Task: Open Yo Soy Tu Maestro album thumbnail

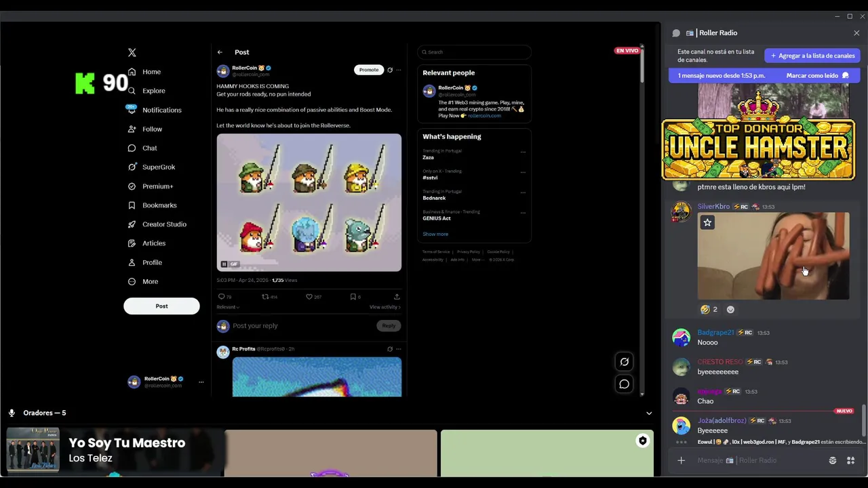Action: (33, 449)
